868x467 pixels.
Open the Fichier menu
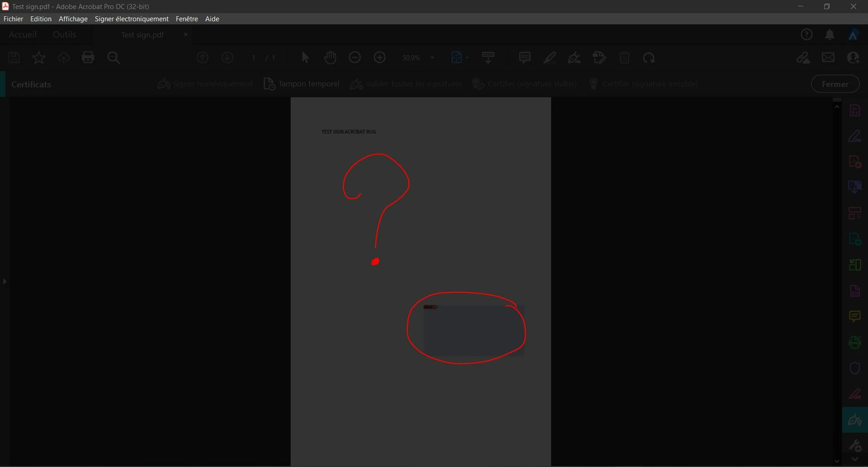tap(13, 19)
